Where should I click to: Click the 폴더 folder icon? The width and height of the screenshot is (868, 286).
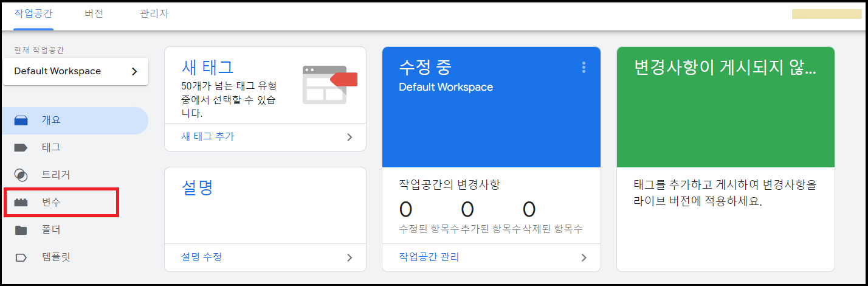pos(21,230)
